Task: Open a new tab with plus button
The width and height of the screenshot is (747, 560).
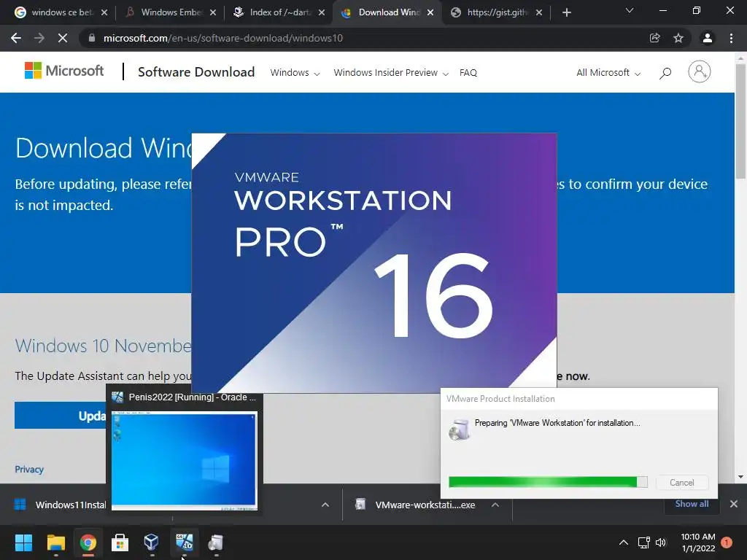Action: [566, 12]
